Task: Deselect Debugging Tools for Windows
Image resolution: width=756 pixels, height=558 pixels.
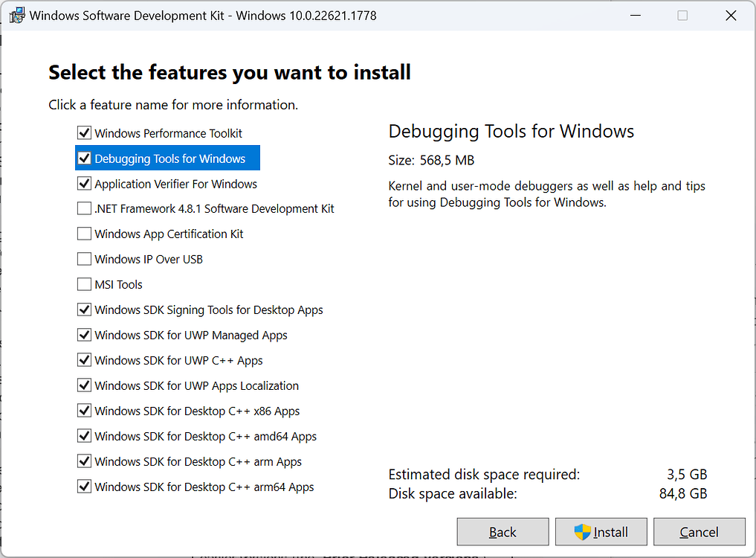Action: [x=84, y=158]
